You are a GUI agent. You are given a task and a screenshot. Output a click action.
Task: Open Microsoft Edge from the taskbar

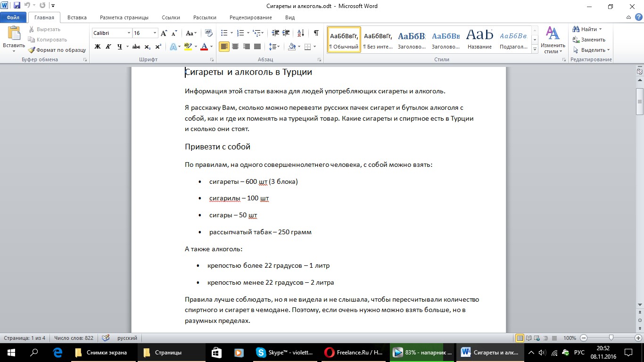click(58, 352)
